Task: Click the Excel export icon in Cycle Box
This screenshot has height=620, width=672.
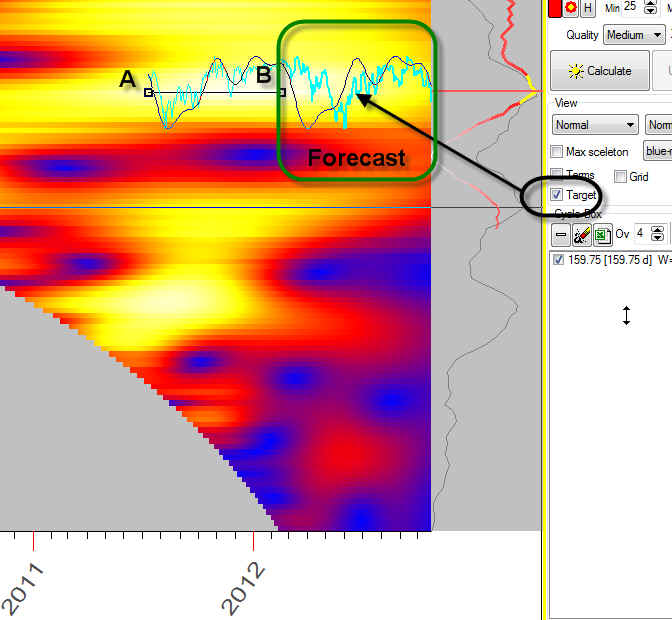Action: 602,235
